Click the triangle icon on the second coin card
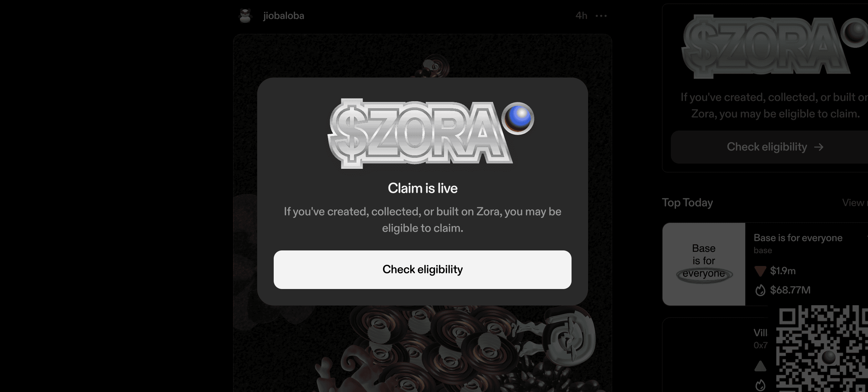 pos(760,366)
